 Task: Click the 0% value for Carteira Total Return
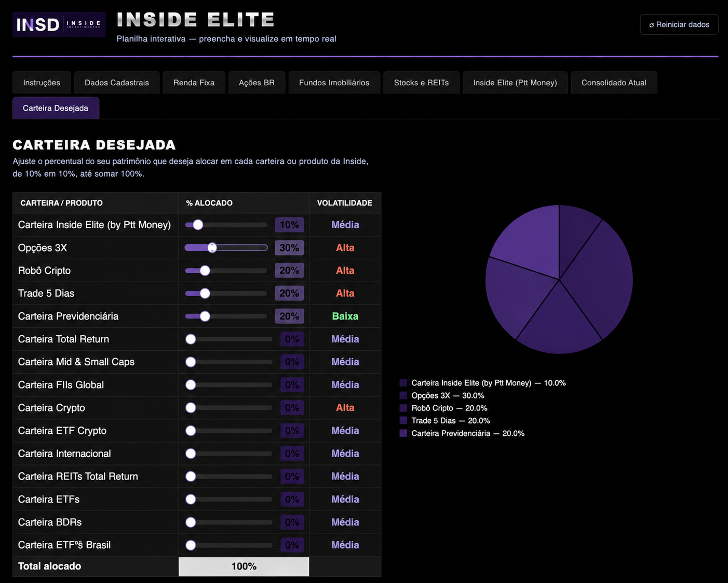292,339
